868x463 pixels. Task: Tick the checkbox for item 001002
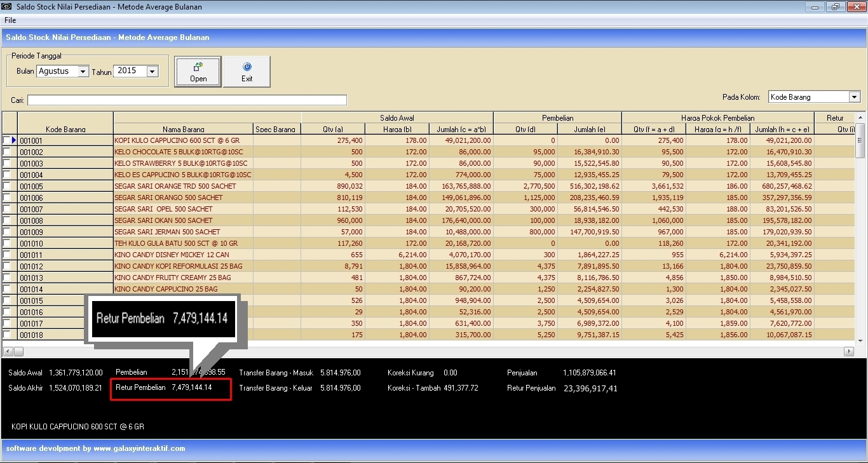coord(7,152)
